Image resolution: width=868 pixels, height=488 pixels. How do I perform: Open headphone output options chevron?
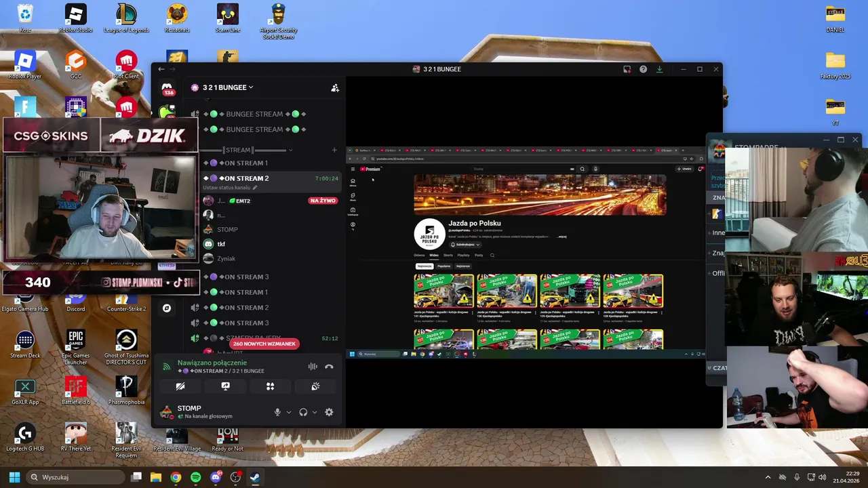315,412
